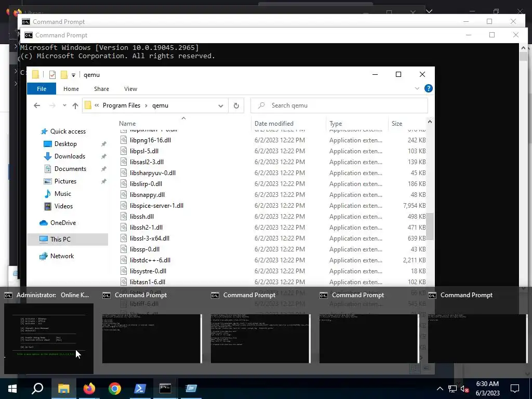Switch to Administrator Online K... thumbnail preview
Image resolution: width=532 pixels, height=399 pixels.
point(49,339)
